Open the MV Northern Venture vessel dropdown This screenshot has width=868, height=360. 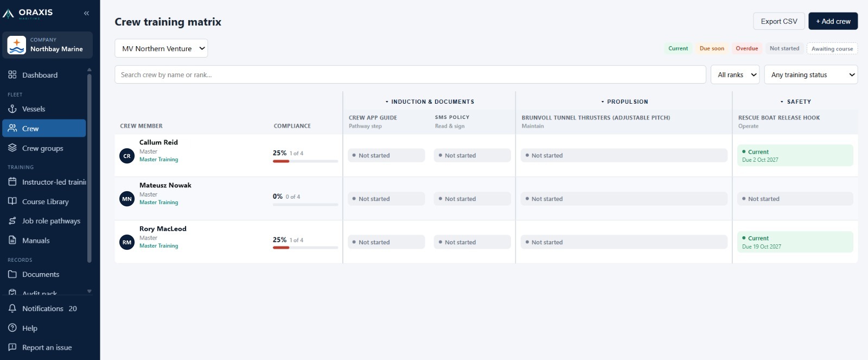pos(161,48)
